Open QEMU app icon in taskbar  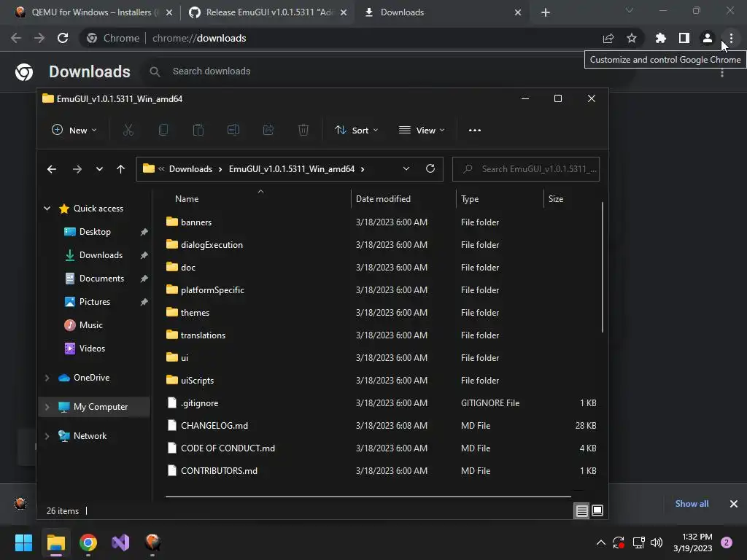[152, 542]
